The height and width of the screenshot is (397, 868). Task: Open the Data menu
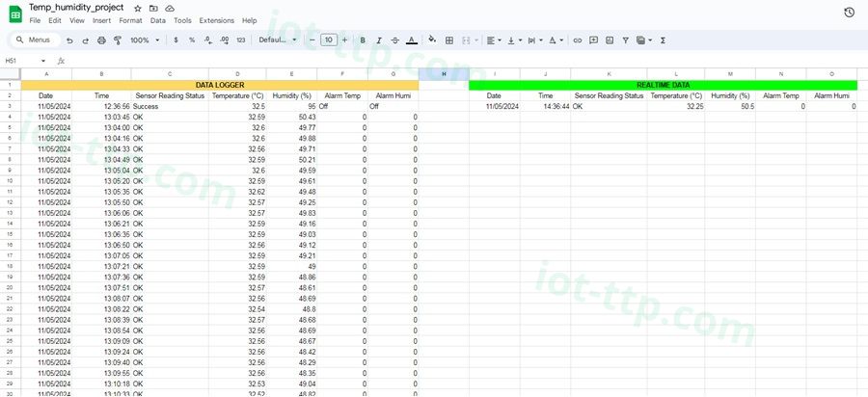click(x=157, y=20)
